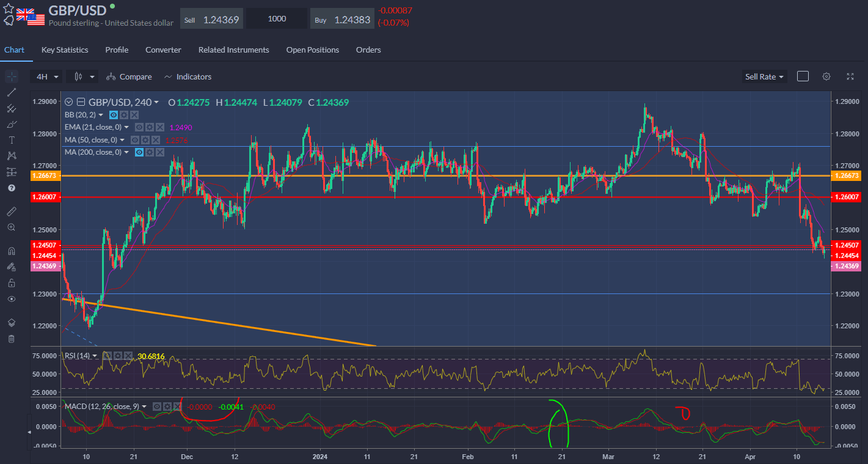
Task: Select the XABCD pattern tool
Action: (x=11, y=155)
